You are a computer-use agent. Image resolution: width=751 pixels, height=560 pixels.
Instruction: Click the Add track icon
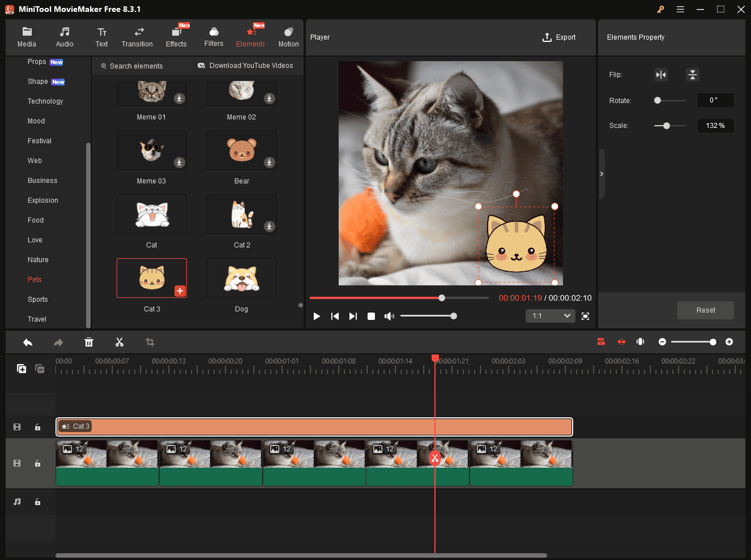(x=22, y=369)
